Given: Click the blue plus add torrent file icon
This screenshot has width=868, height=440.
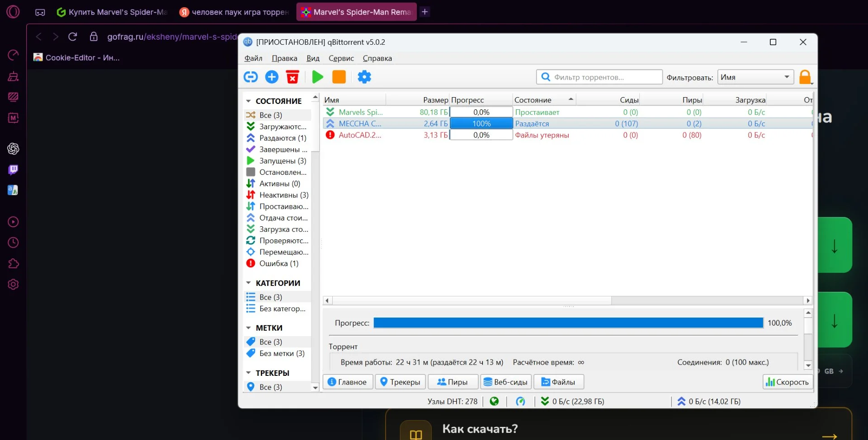Looking at the screenshot, I should (x=272, y=77).
